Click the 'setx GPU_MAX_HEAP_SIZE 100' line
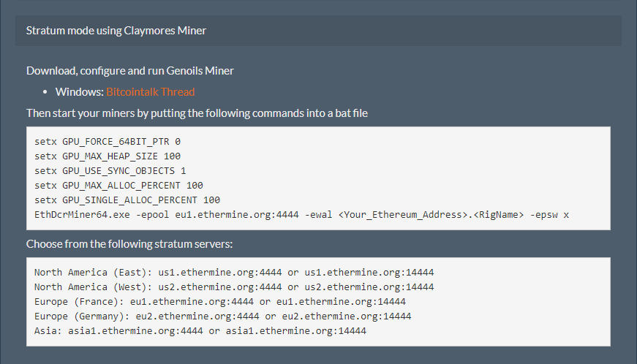 coord(108,156)
